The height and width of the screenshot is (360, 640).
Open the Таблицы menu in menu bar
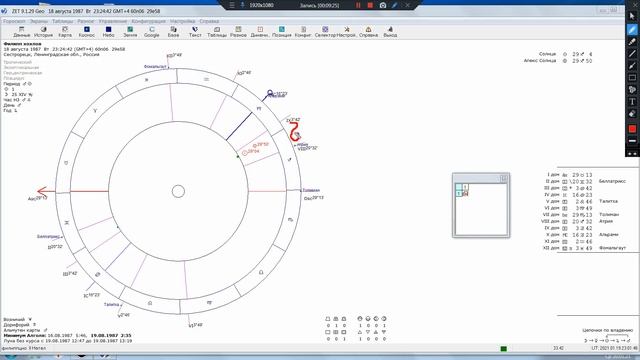[62, 21]
